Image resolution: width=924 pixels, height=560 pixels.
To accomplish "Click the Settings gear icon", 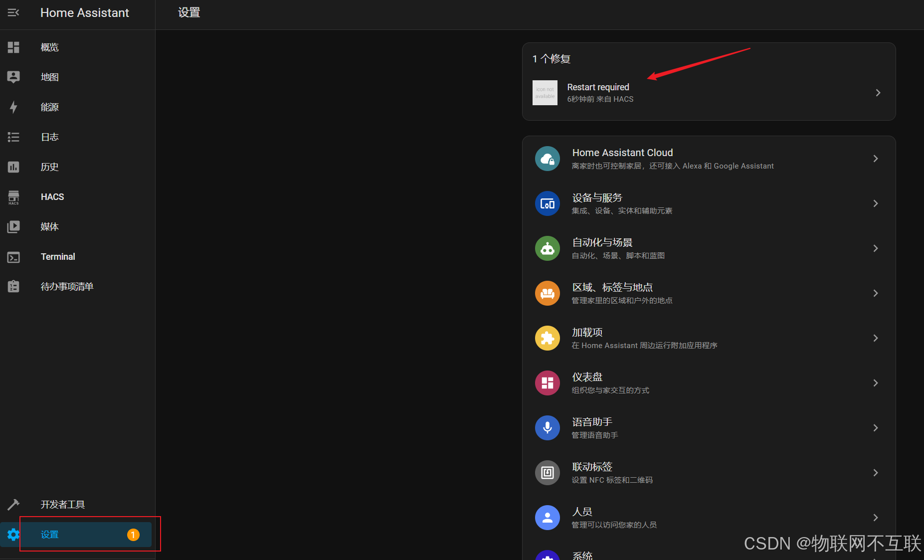I will click(x=13, y=535).
